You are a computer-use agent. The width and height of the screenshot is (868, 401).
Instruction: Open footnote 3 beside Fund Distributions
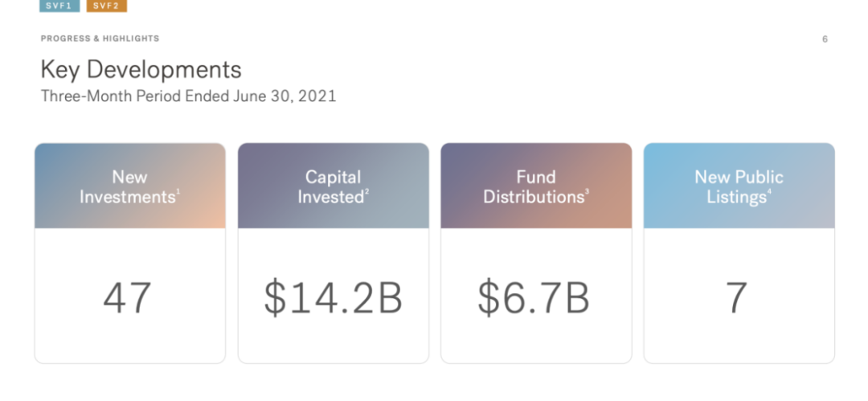587,192
